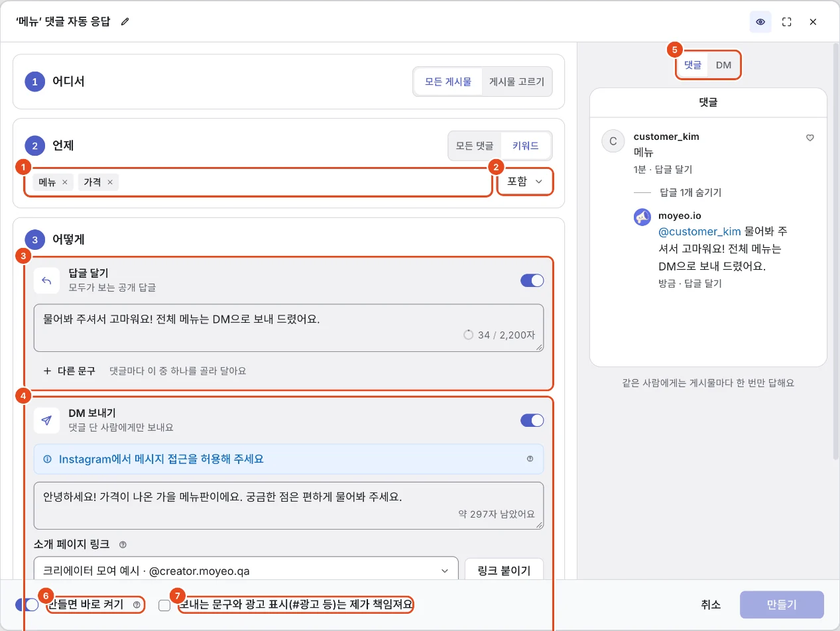Switch preview to 댓글 tab
Image resolution: width=840 pixels, height=631 pixels.
693,65
